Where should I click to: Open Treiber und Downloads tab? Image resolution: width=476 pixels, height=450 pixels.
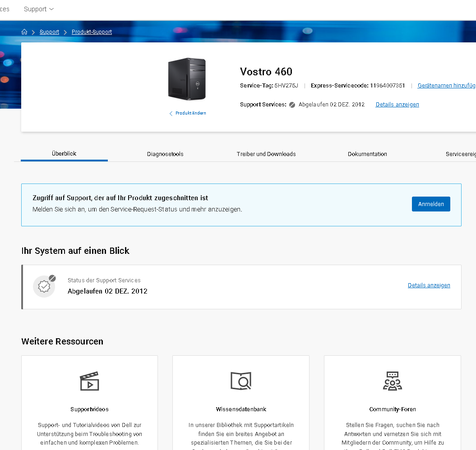(x=266, y=154)
